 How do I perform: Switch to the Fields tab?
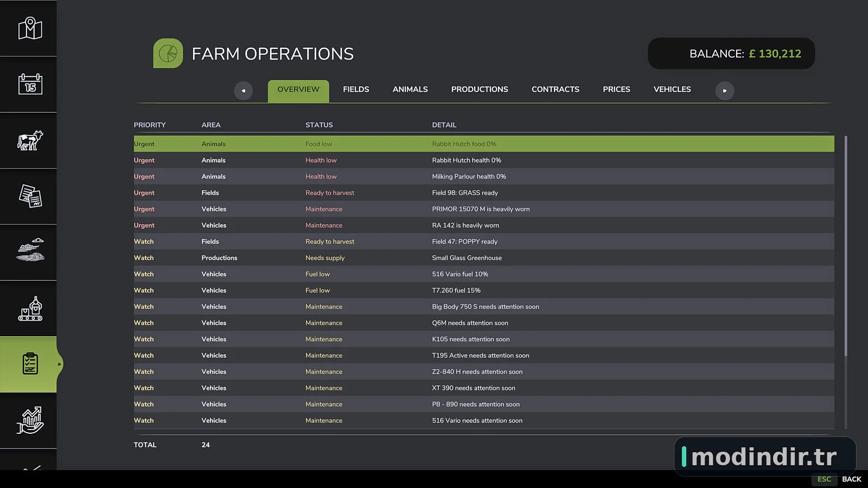tap(356, 89)
